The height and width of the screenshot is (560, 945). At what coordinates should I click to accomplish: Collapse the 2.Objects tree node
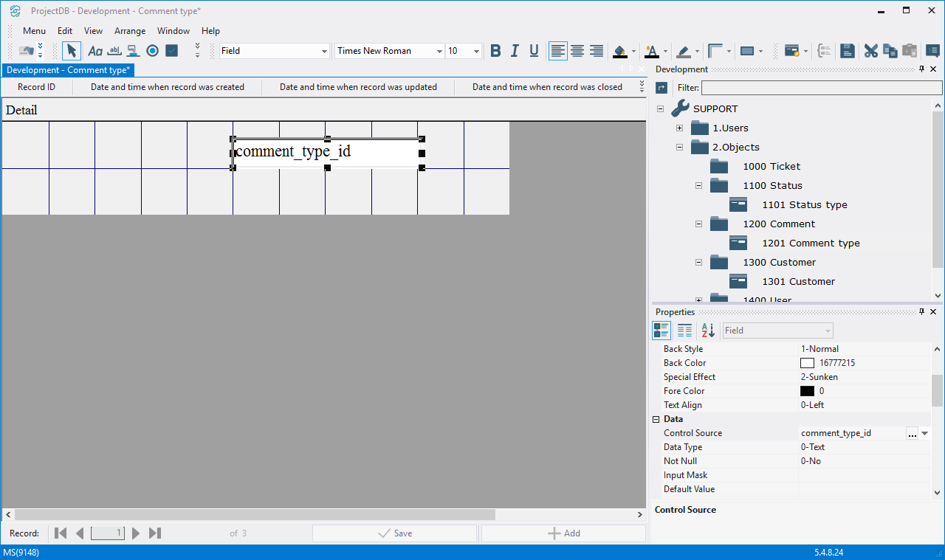point(679,148)
